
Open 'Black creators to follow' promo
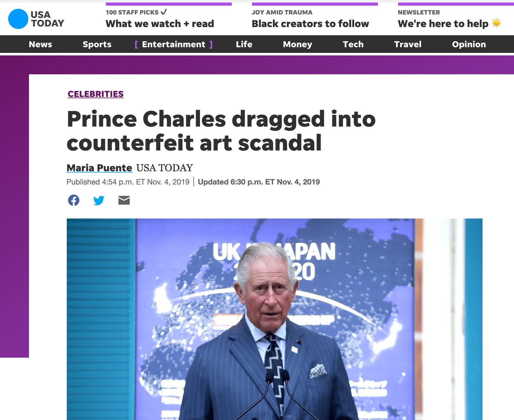[x=310, y=24]
